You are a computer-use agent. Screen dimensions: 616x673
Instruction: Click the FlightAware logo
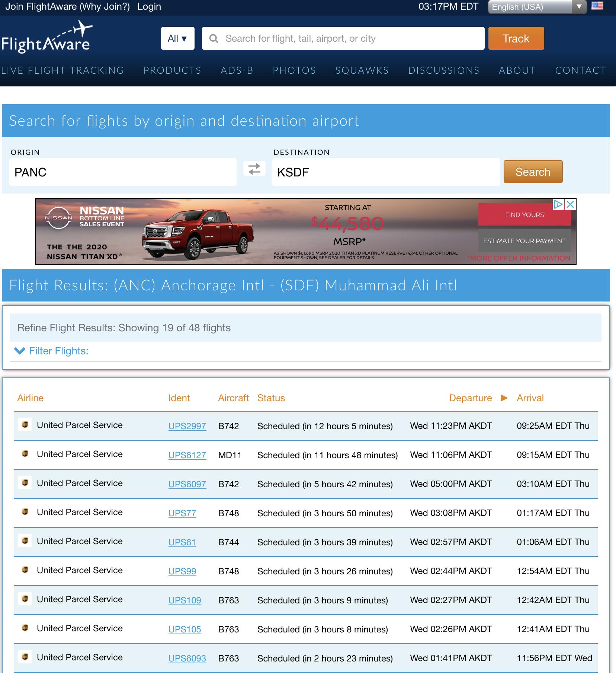pos(46,37)
